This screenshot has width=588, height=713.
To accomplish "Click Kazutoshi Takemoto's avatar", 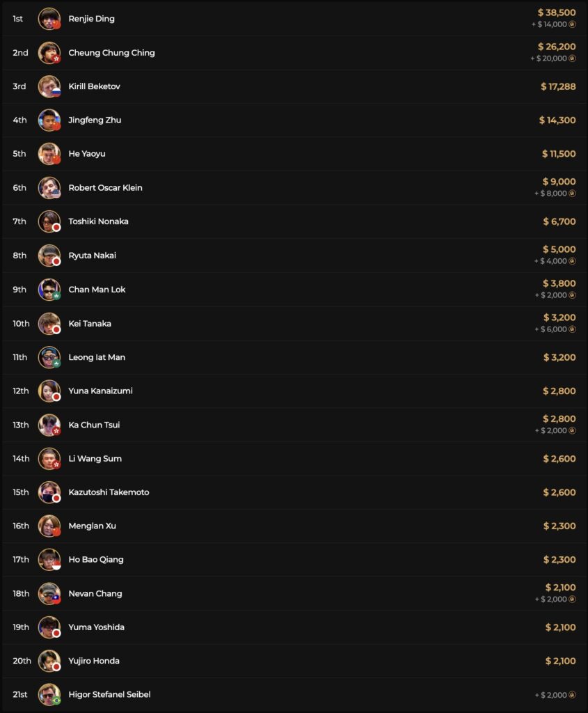I will 49,492.
